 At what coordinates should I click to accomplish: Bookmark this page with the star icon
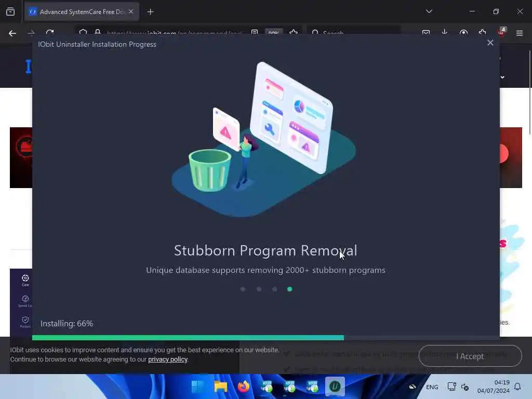[294, 33]
